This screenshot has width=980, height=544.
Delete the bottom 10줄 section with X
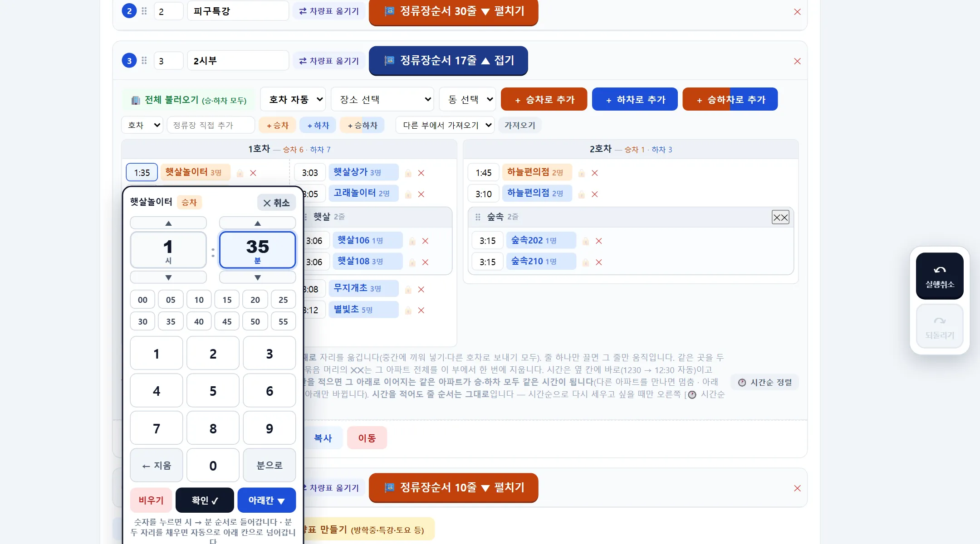click(x=797, y=488)
